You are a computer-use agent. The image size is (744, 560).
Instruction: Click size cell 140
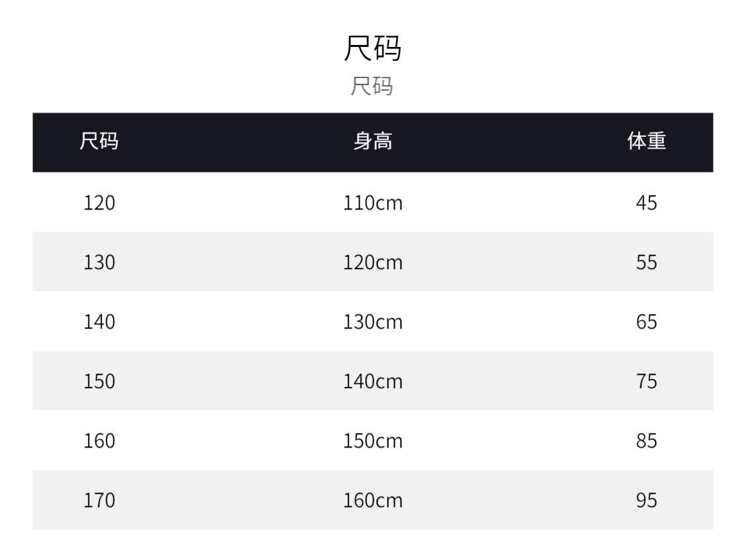pos(99,322)
